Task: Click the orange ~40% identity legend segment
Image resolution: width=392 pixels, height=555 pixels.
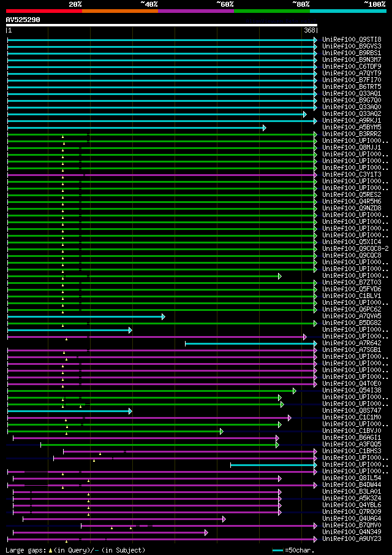Action: (120, 11)
